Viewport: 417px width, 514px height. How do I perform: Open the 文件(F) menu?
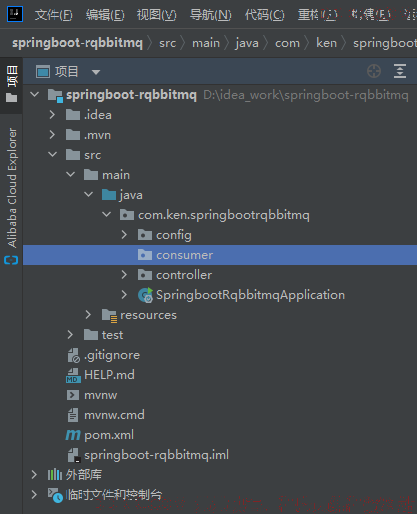click(x=53, y=15)
